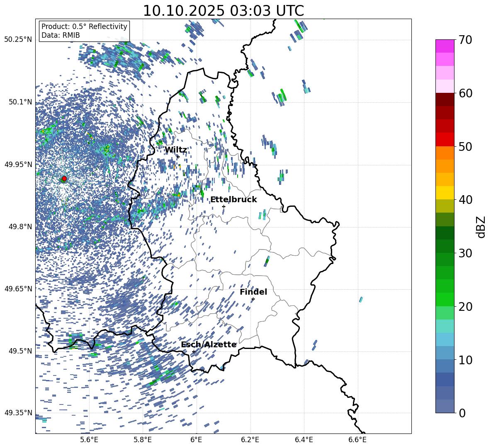This screenshot has height=448, width=491.
Task: Click the colorbar tick label 30
Action: (465, 253)
